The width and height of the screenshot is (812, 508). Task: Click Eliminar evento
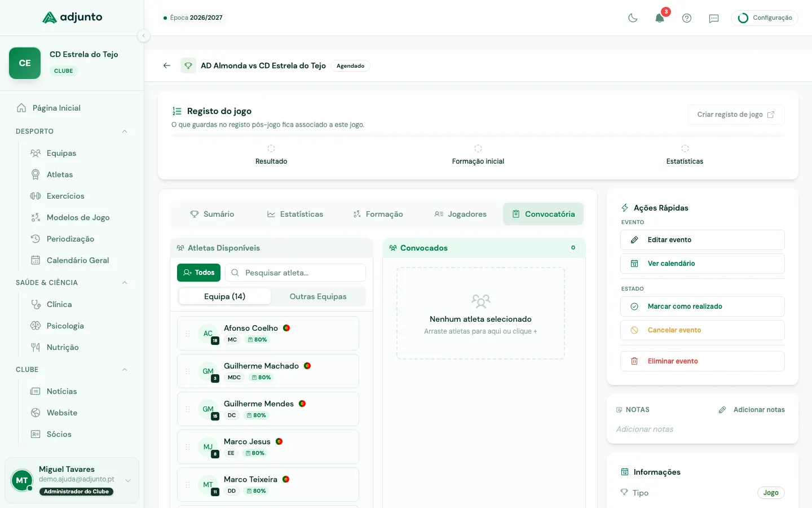point(703,361)
